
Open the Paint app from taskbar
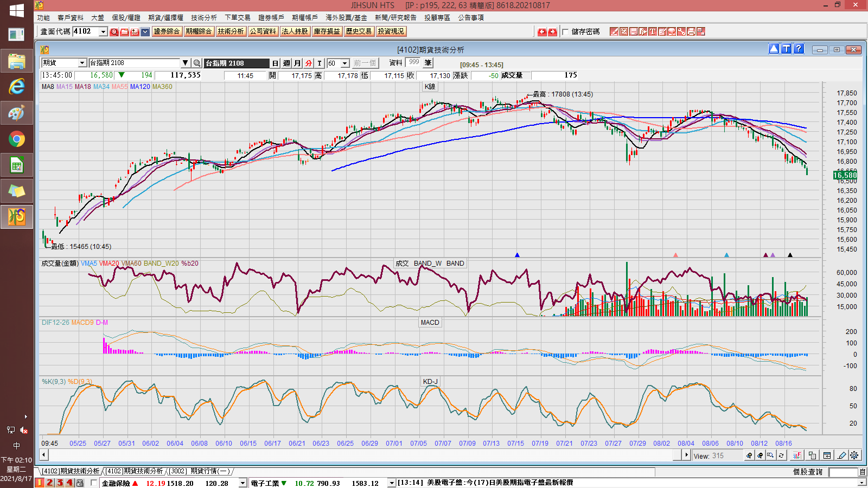tap(17, 113)
